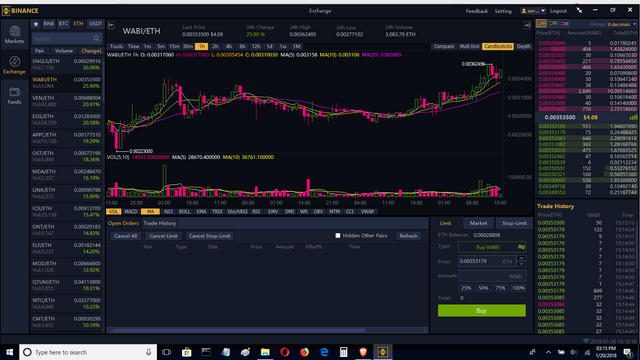Toggle the VOL indicator
This screenshot has width=640, height=360.
coord(113,211)
